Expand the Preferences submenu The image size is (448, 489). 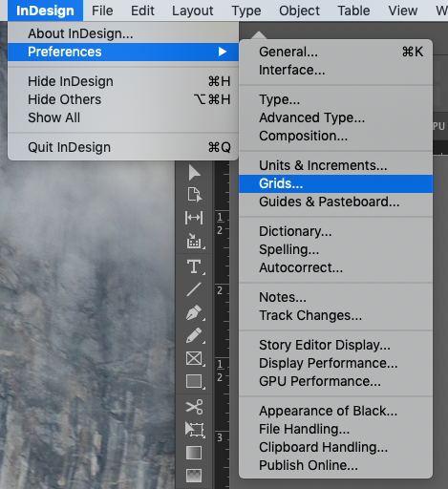click(x=123, y=52)
